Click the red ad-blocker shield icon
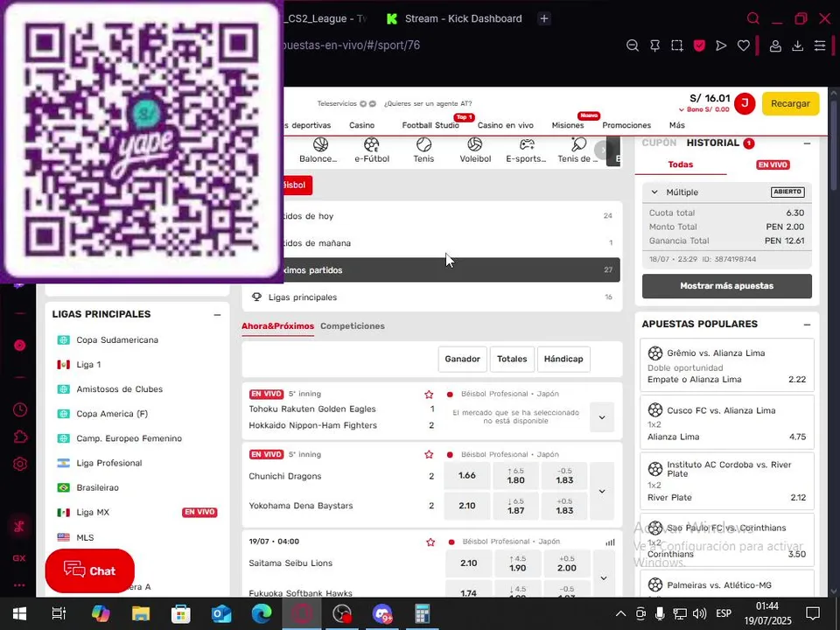 point(699,45)
